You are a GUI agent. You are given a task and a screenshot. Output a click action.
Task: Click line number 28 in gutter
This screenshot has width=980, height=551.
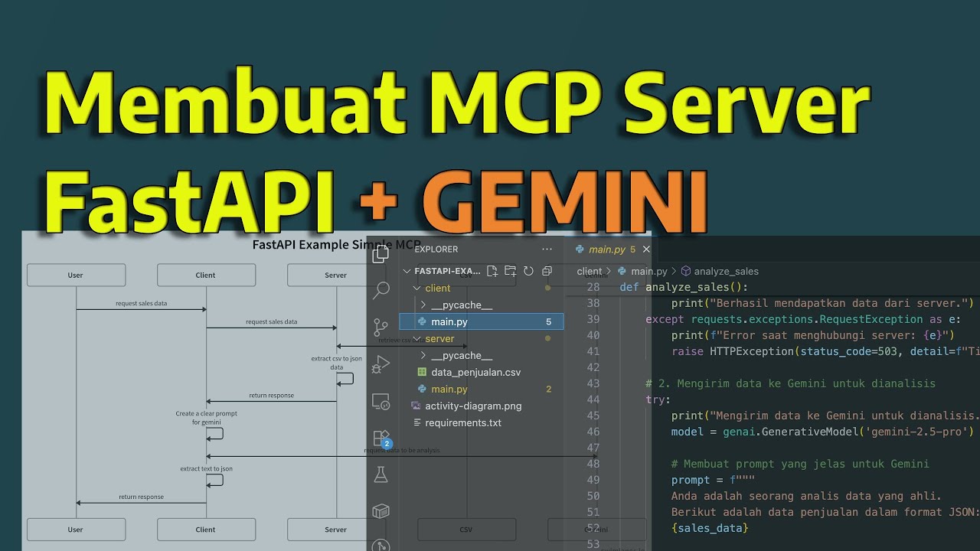593,287
